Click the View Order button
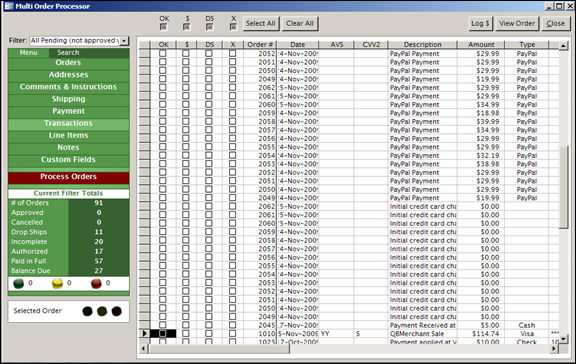Viewport: 576px width, 364px height. [x=517, y=24]
